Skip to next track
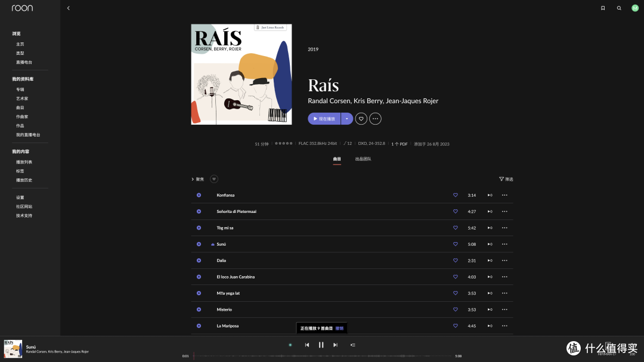The image size is (644, 362). [x=335, y=345]
